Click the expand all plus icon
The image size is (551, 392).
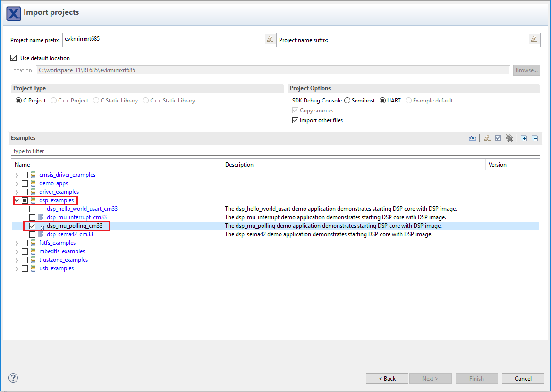coord(524,138)
